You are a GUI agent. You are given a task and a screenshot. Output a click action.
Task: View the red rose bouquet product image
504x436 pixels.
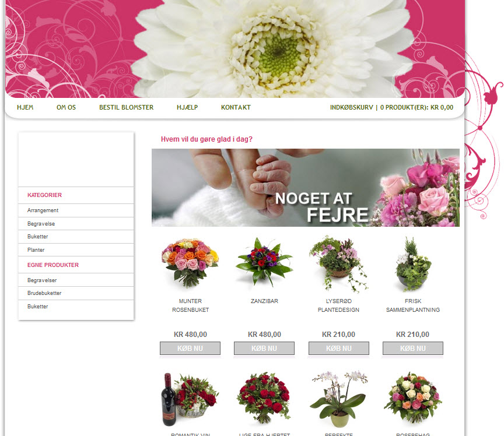click(x=264, y=398)
